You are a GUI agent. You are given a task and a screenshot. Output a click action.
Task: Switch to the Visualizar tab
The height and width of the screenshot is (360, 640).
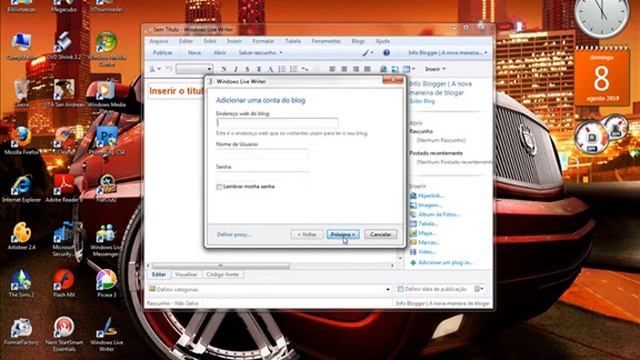click(x=186, y=274)
